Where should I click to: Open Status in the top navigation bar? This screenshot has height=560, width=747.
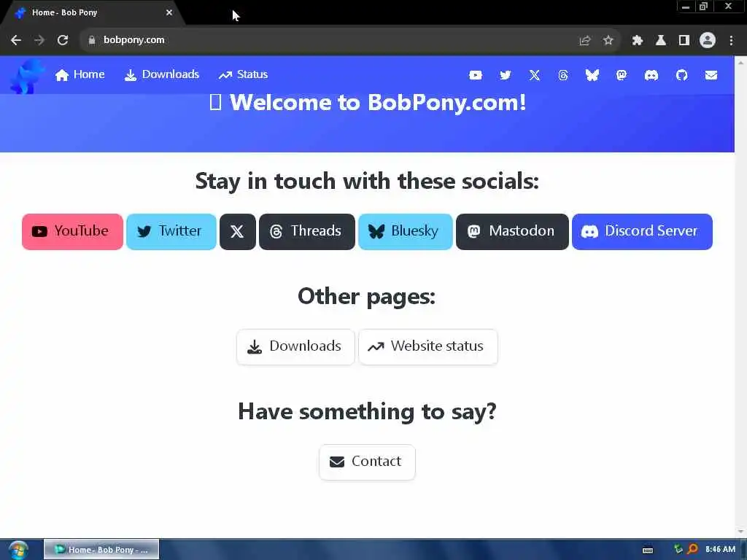[x=244, y=75]
